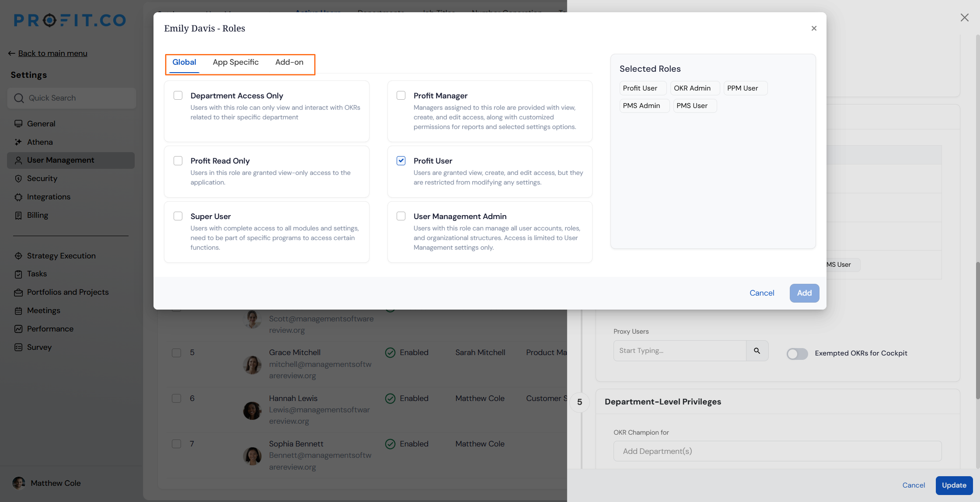Cancel the user edit side panel
The image size is (980, 502).
point(914,485)
